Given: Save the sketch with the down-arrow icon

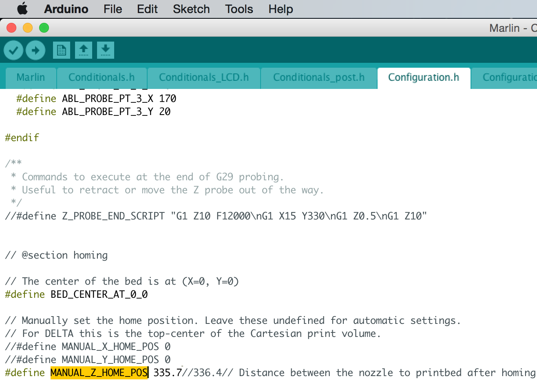Looking at the screenshot, I should point(106,50).
